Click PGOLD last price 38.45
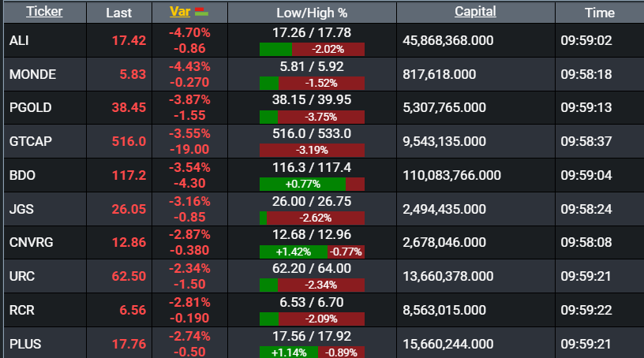Image resolution: width=644 pixels, height=358 pixels. coord(129,107)
